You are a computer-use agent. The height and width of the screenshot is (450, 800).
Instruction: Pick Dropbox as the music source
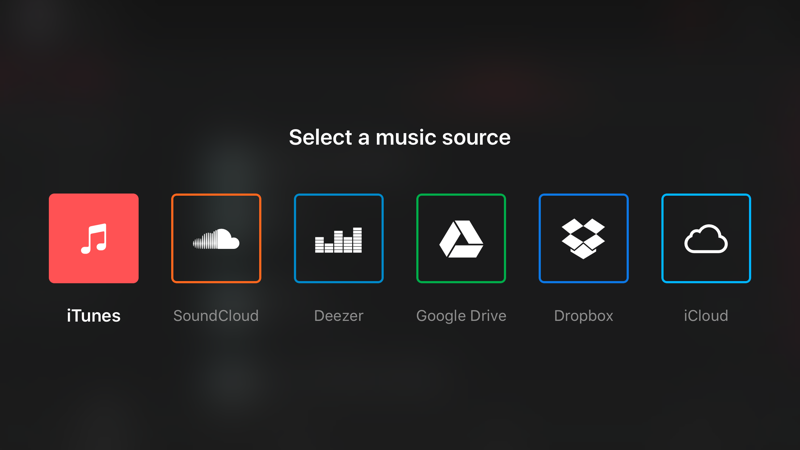(x=583, y=239)
